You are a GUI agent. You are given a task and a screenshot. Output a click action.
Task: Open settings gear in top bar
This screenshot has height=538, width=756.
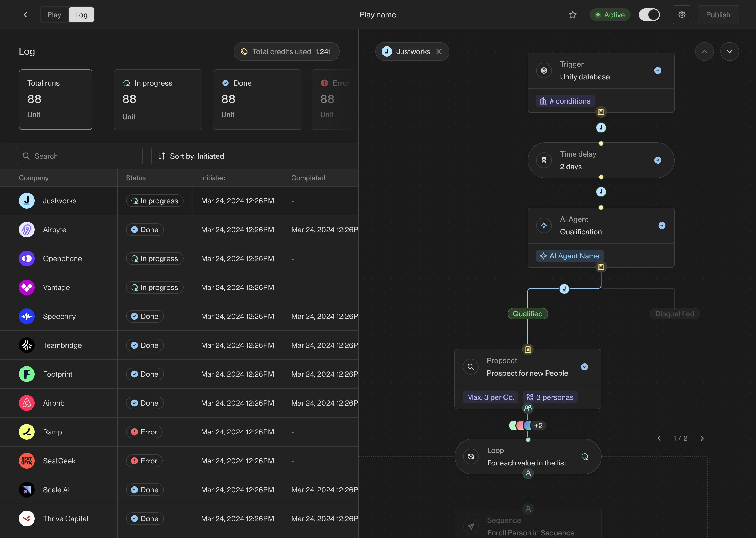(x=682, y=15)
